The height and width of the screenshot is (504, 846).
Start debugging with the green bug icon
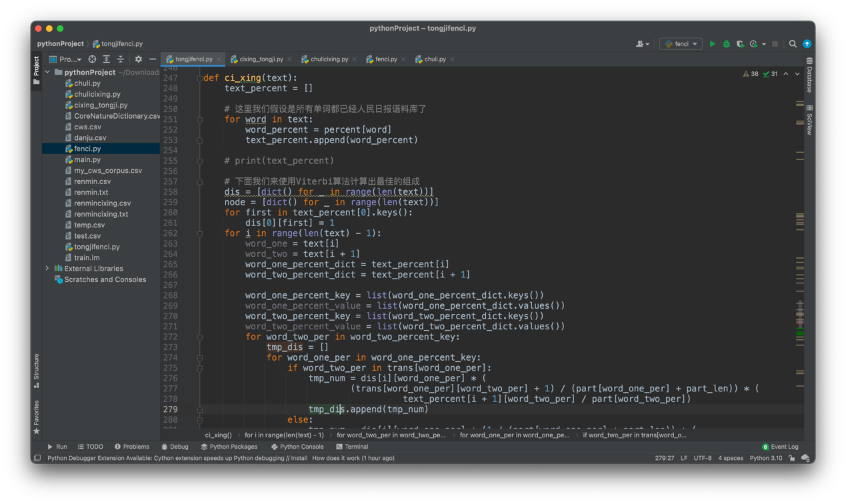(726, 44)
